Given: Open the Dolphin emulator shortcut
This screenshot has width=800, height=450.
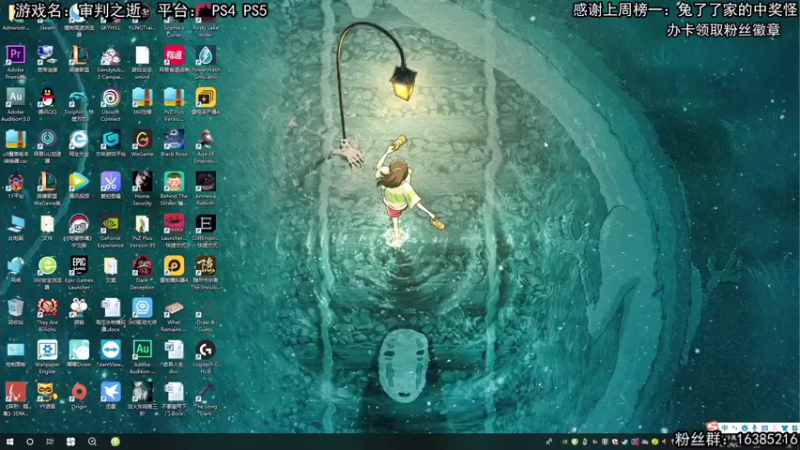Looking at the screenshot, I should click(79, 97).
